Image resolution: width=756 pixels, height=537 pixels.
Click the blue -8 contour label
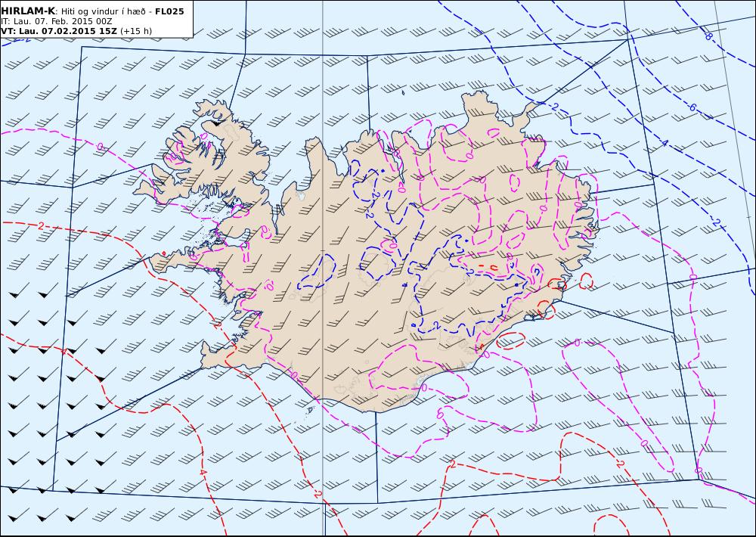708,36
